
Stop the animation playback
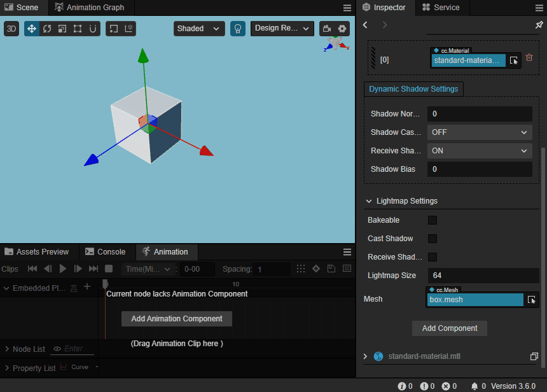109,269
